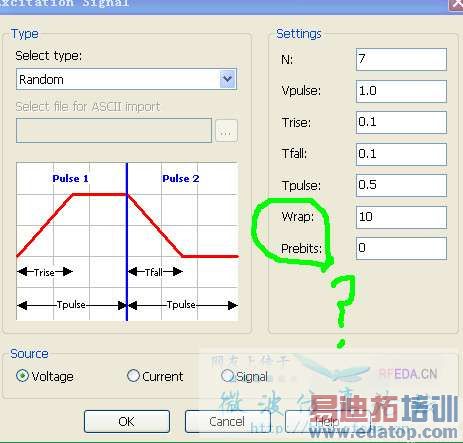The height and width of the screenshot is (443, 463).
Task: Click the ASCII import browse button
Action: pyautogui.click(x=226, y=131)
